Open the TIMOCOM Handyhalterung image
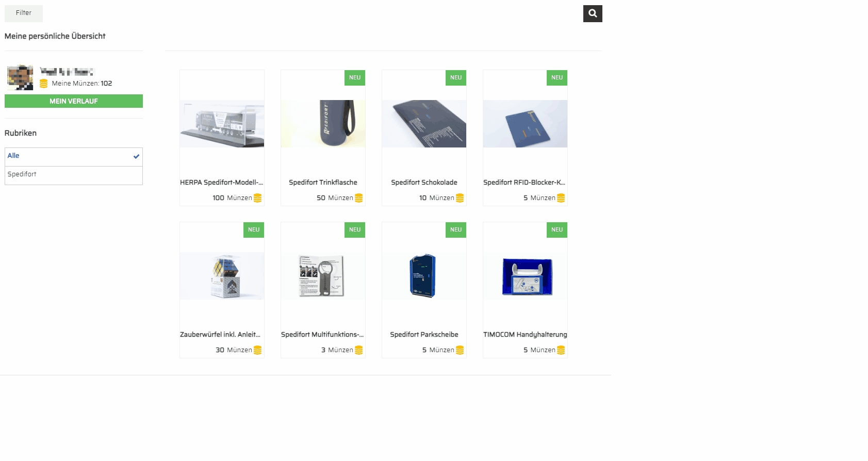Viewport: 868px width, 461px height. (x=525, y=276)
